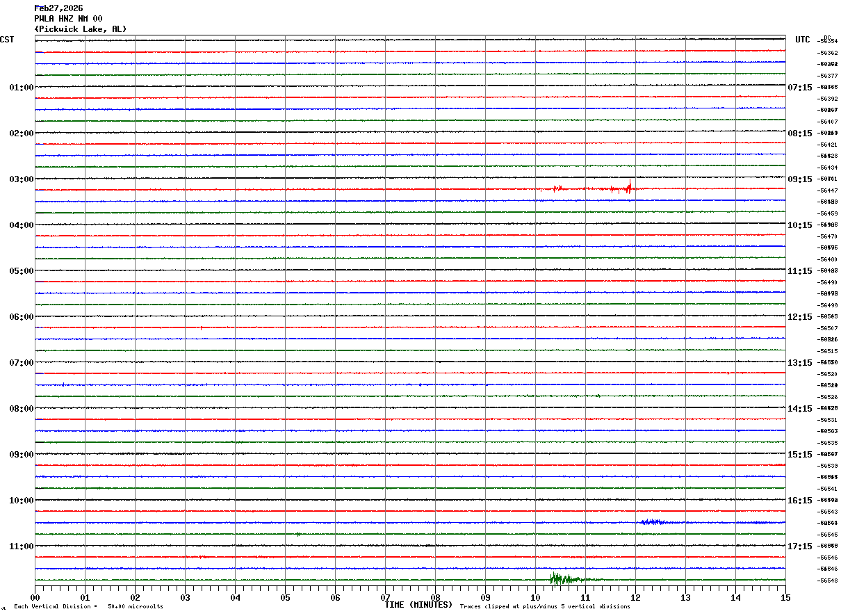
Task: Click the -56407 DC offset value
Action: pos(828,122)
